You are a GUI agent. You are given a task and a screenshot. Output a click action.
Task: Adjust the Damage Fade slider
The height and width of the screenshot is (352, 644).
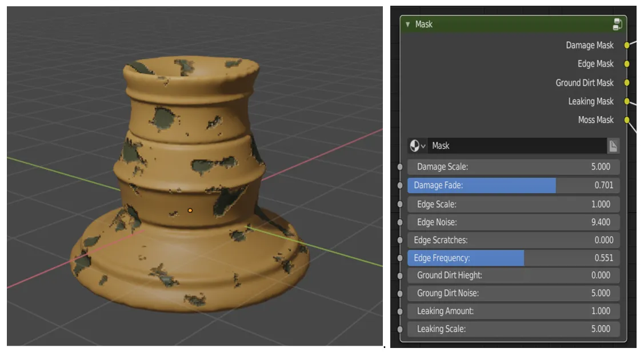(513, 185)
